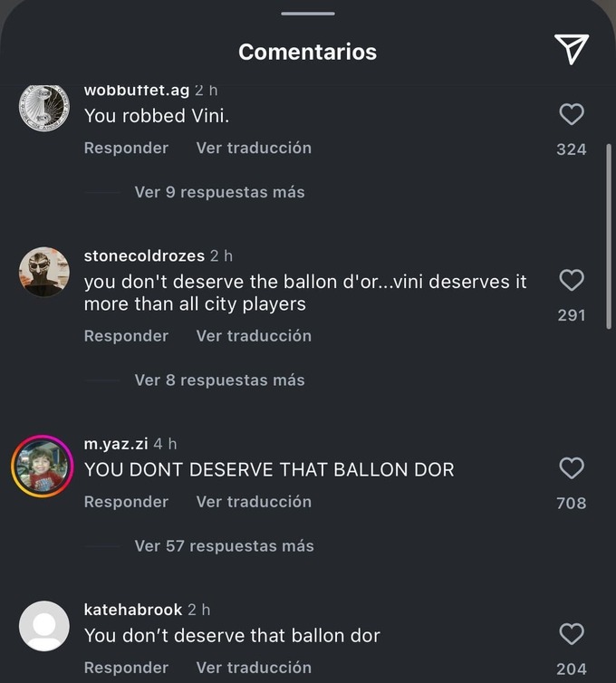
Task: Tap the share paper plane icon
Action: point(572,49)
